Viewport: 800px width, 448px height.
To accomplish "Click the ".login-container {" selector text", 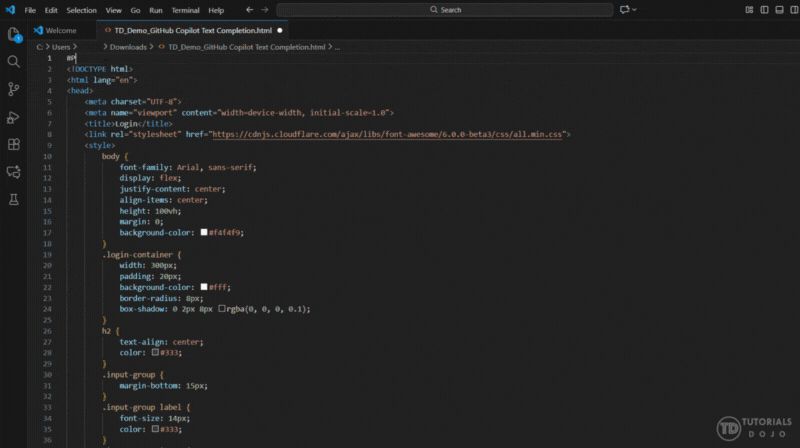I will [x=141, y=254].
